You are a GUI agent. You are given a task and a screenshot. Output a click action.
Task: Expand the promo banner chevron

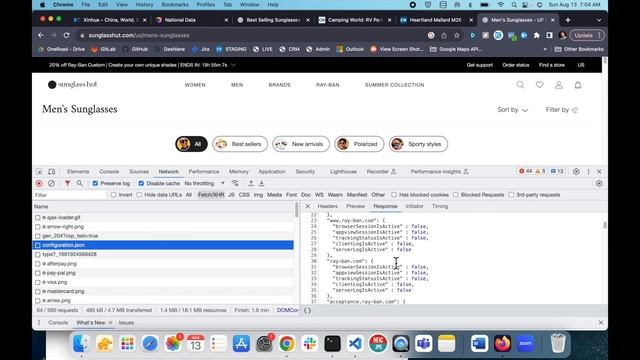click(x=233, y=65)
